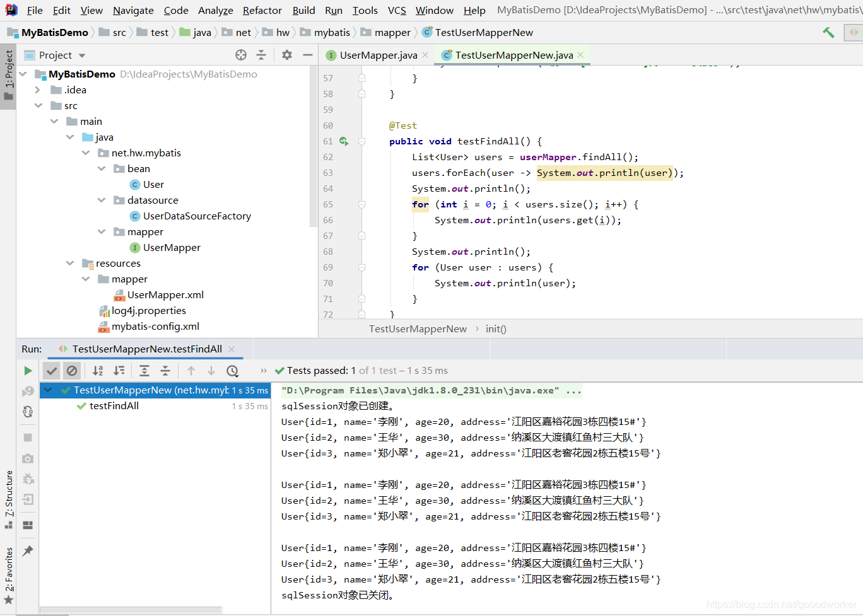Close the TestUserMapperNew.java tab

coord(580,55)
